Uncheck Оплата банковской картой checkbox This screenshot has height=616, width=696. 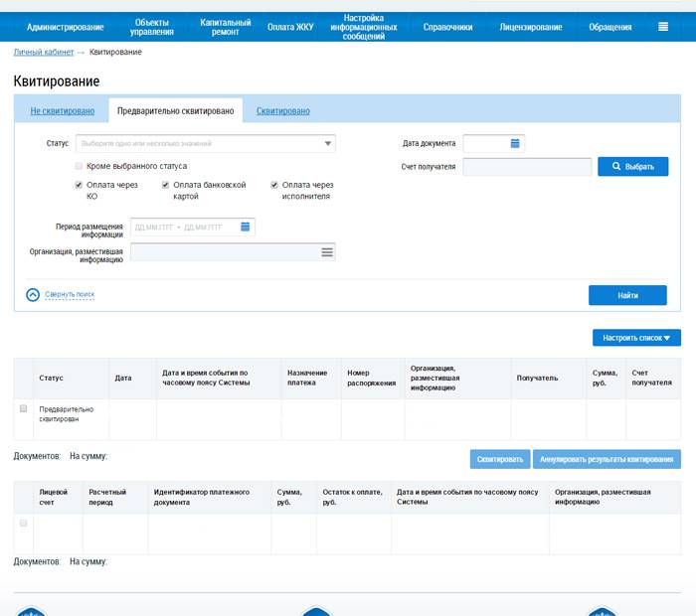pyautogui.click(x=166, y=185)
